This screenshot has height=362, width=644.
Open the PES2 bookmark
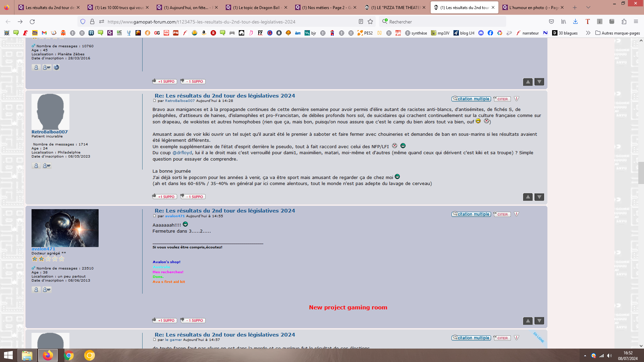click(x=365, y=33)
